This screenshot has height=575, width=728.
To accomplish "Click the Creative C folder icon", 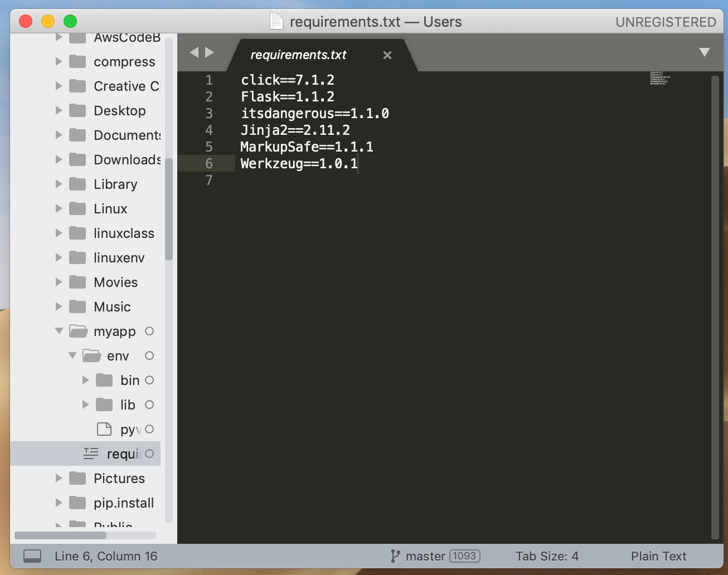I will point(77,86).
